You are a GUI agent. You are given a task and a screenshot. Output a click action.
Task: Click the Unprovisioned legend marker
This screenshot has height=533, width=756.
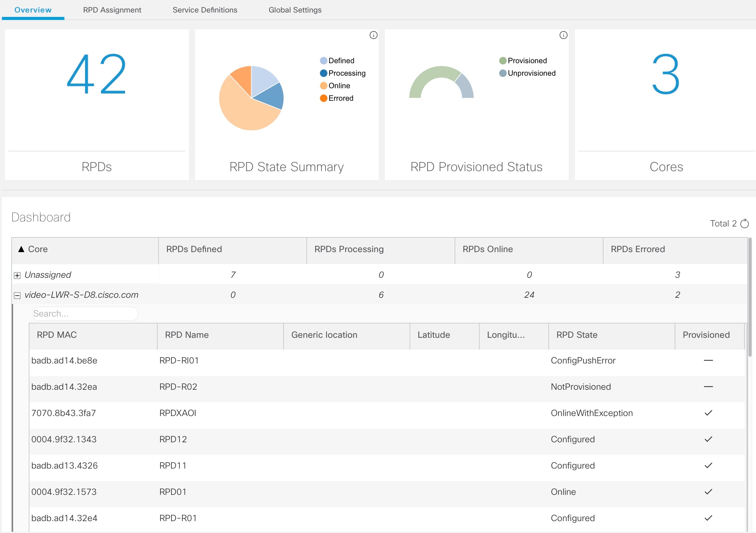tap(502, 73)
